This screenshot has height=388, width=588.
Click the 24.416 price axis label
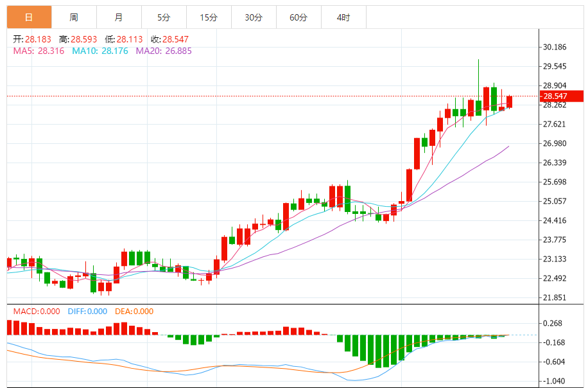coord(555,220)
